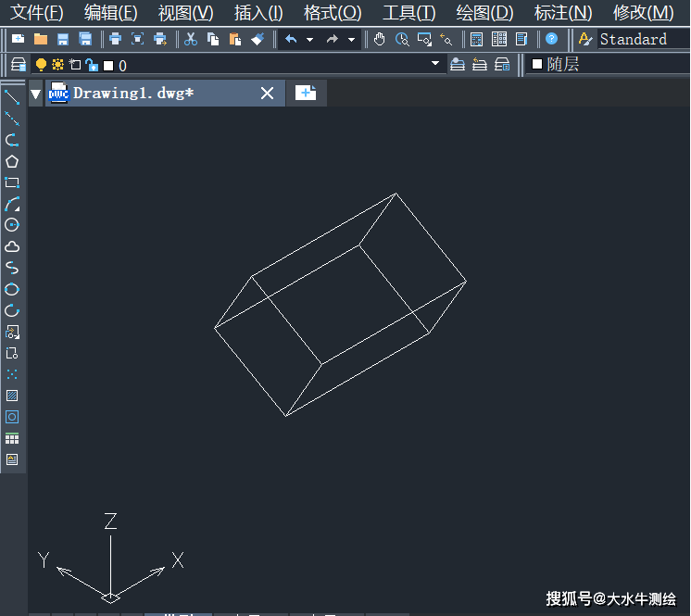This screenshot has width=691, height=616.
Task: Expand the layer list dropdown arrow
Action: (x=435, y=64)
